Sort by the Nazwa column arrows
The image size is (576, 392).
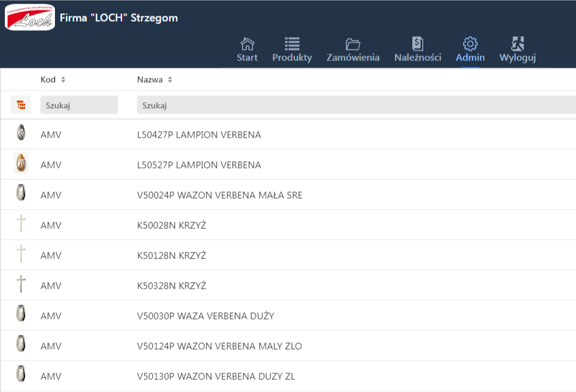pyautogui.click(x=170, y=80)
